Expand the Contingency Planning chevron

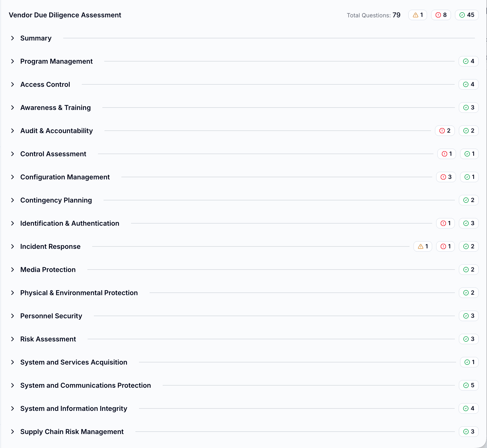(x=13, y=200)
